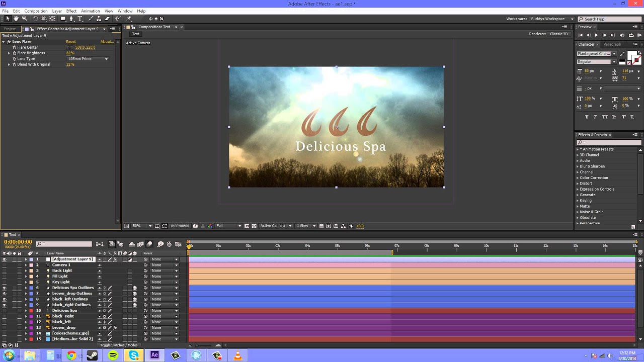Select the Rectangle shape tool
The height and width of the screenshot is (362, 644).
[63, 19]
